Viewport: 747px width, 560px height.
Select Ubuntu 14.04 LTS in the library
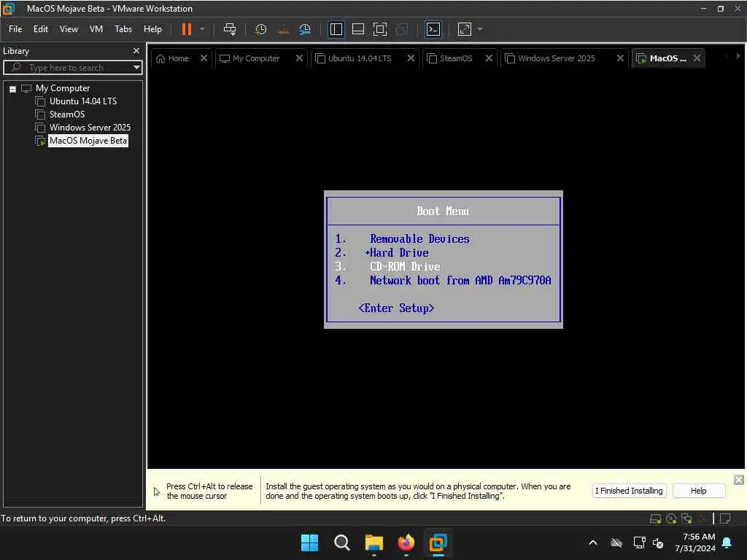tap(83, 101)
